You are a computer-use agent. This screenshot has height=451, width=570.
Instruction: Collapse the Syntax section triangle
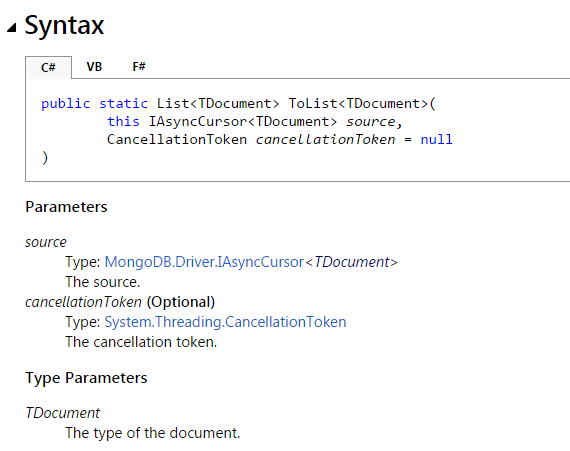(12, 28)
